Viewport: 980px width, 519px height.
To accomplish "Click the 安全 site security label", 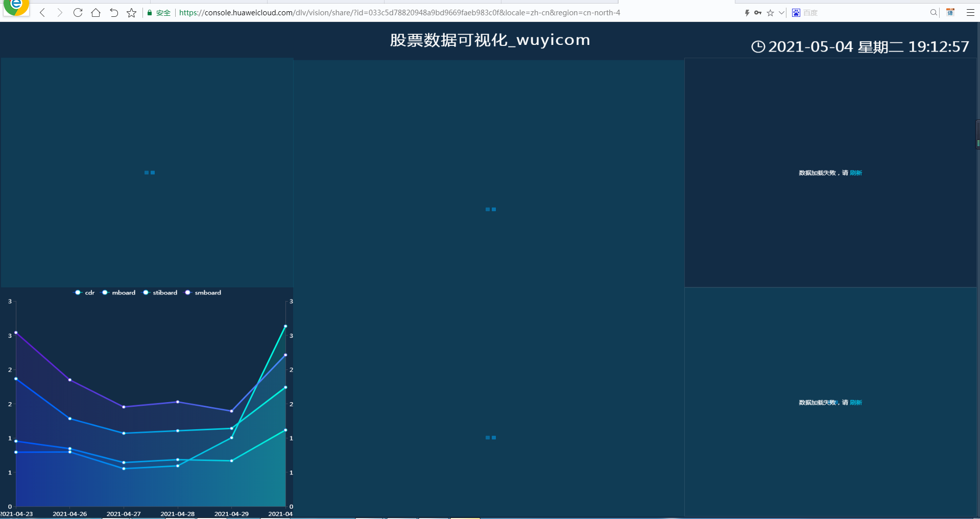I will pos(163,13).
